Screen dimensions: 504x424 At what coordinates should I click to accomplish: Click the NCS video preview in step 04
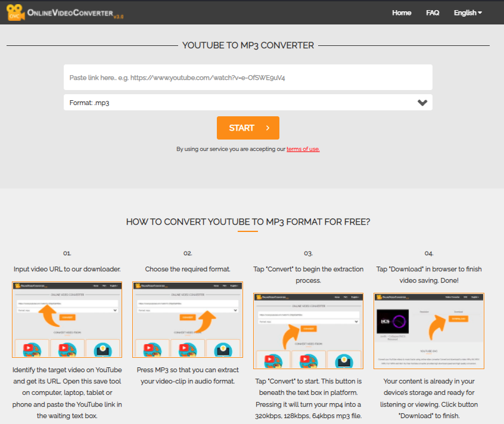(x=393, y=321)
